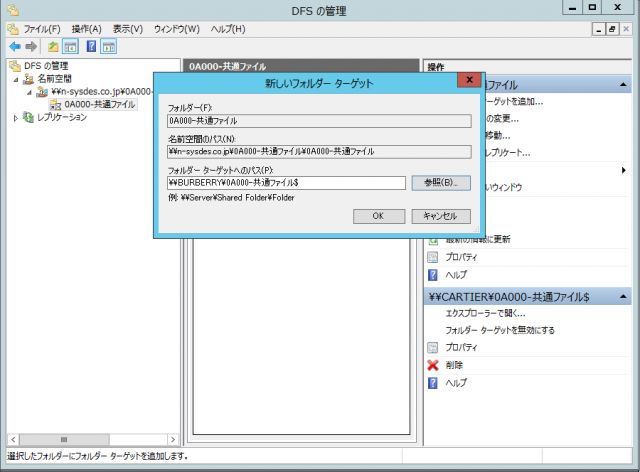The height and width of the screenshot is (472, 640).
Task: Click the blue help toolbar icon
Action: [x=91, y=47]
